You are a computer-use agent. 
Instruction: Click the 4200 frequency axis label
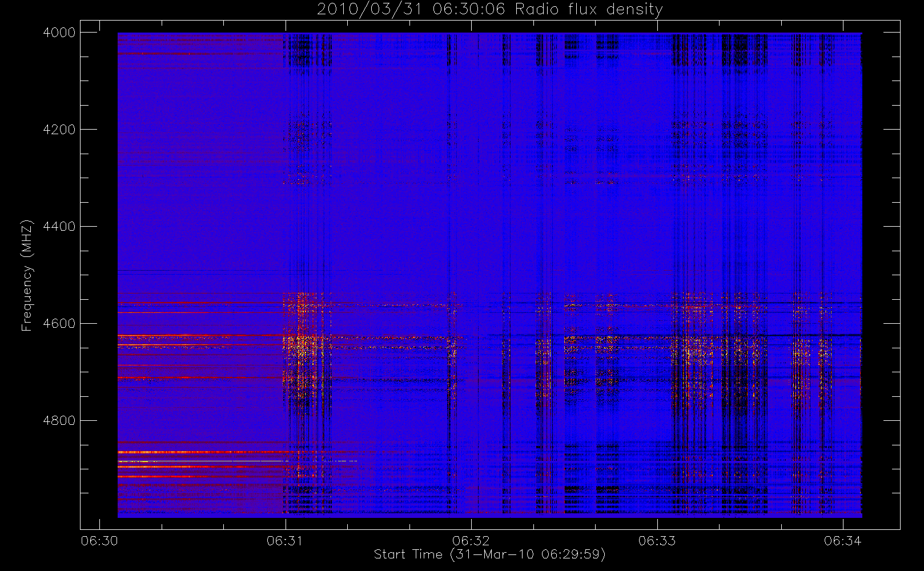point(59,130)
